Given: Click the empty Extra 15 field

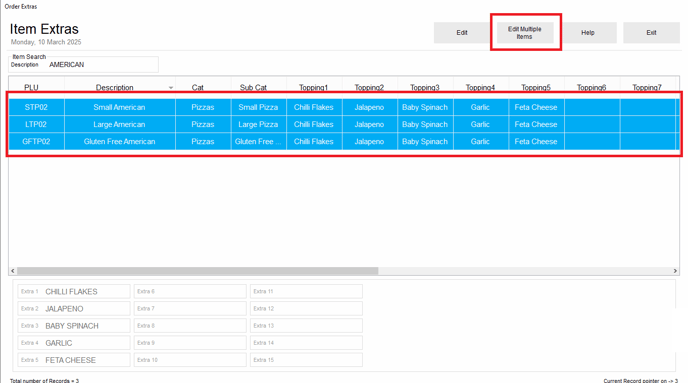Looking at the screenshot, I should pyautogui.click(x=306, y=360).
